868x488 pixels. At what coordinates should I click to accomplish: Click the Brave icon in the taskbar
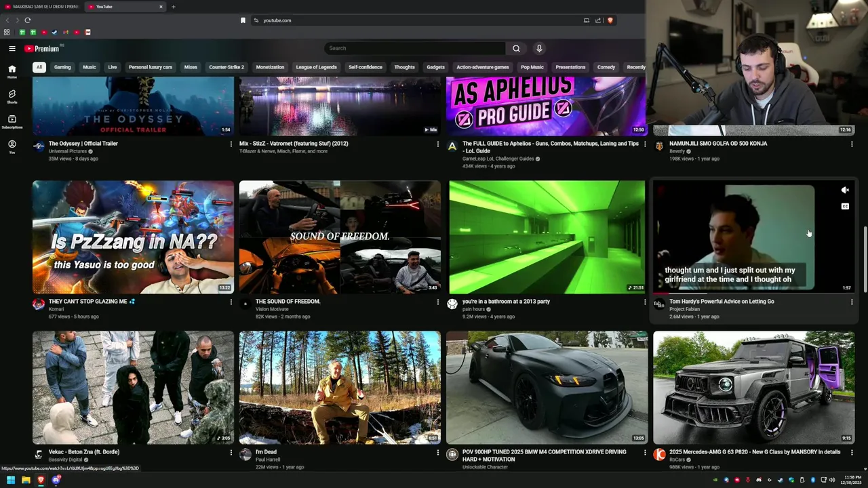(x=41, y=480)
